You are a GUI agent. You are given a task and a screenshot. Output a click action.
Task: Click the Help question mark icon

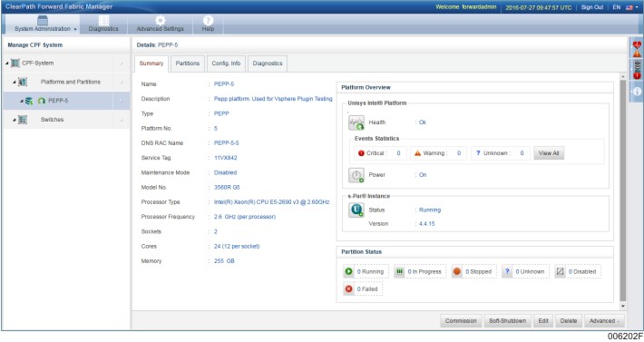pyautogui.click(x=208, y=20)
